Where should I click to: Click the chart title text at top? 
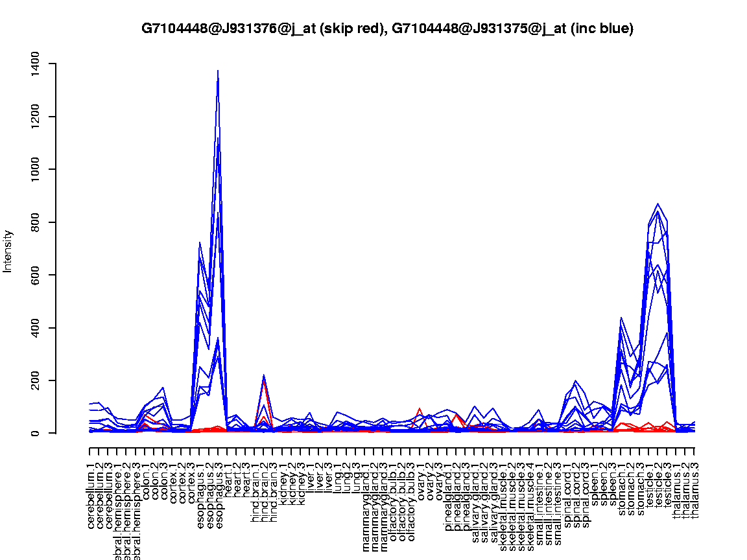click(387, 29)
